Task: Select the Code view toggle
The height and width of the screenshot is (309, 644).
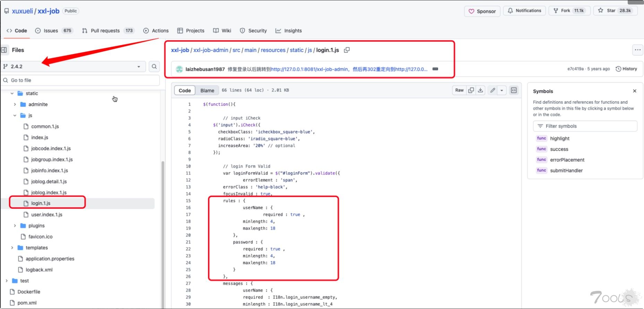Action: (x=185, y=91)
